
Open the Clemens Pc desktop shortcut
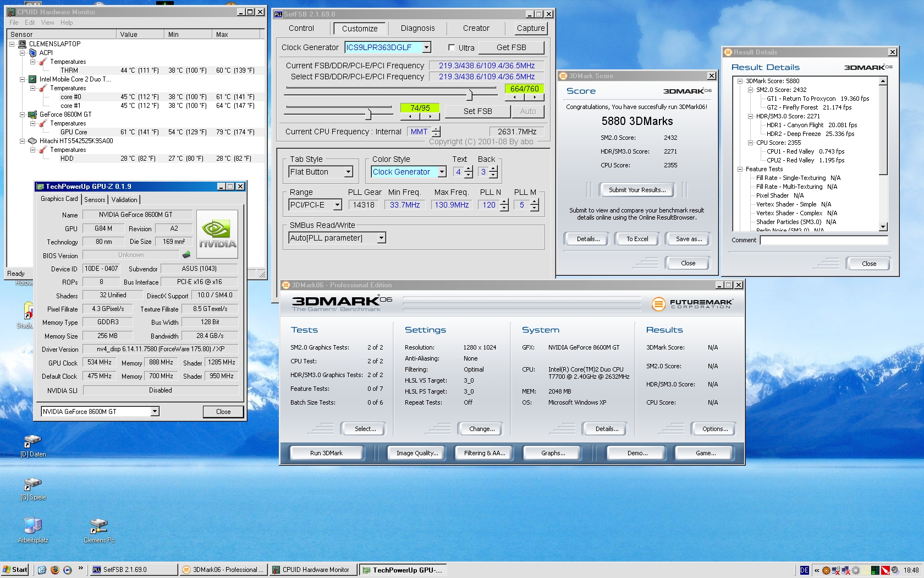[99, 531]
